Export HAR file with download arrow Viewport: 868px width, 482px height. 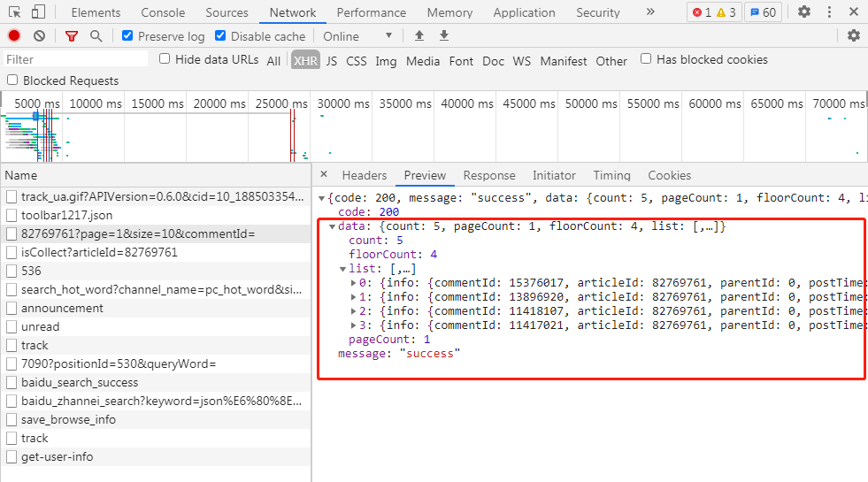click(444, 36)
